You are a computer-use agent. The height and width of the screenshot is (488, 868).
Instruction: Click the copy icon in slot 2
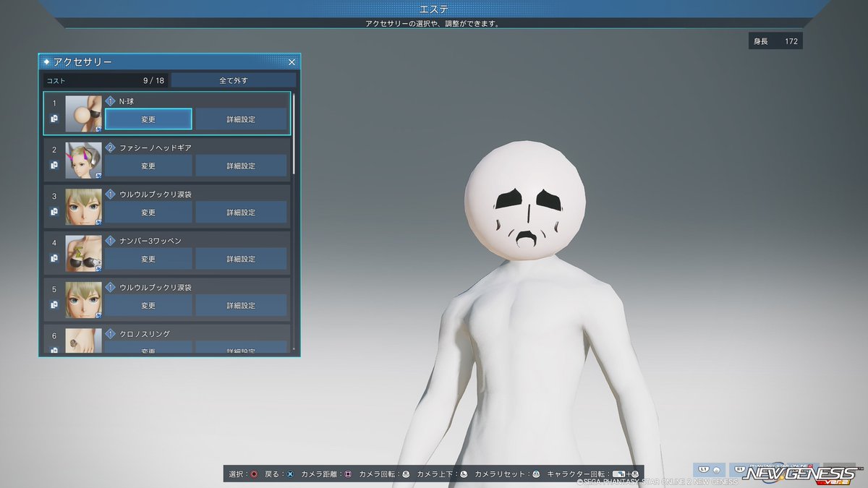coord(54,165)
